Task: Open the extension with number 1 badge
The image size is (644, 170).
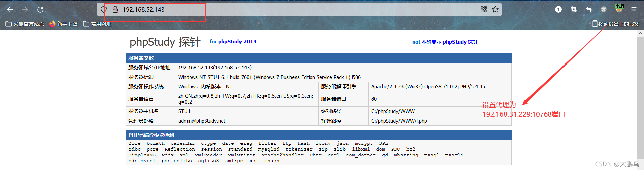Action: [558, 9]
